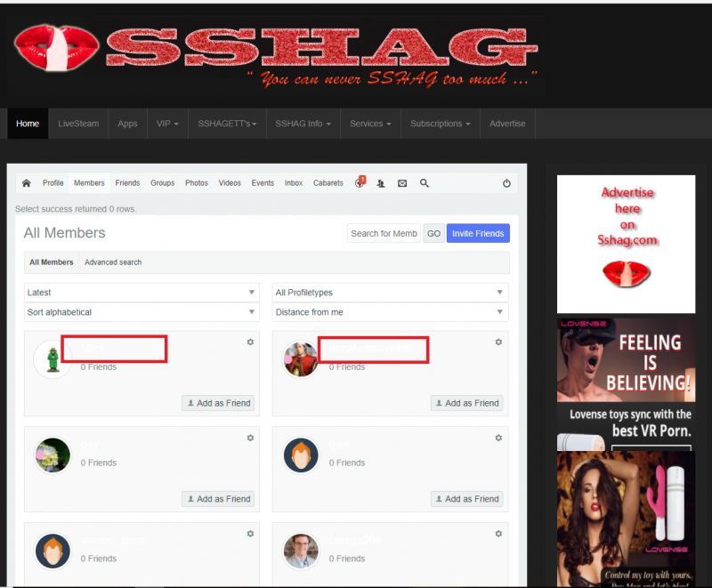Click the Invite Friends button
Screen dimensions: 712x588
tap(478, 233)
